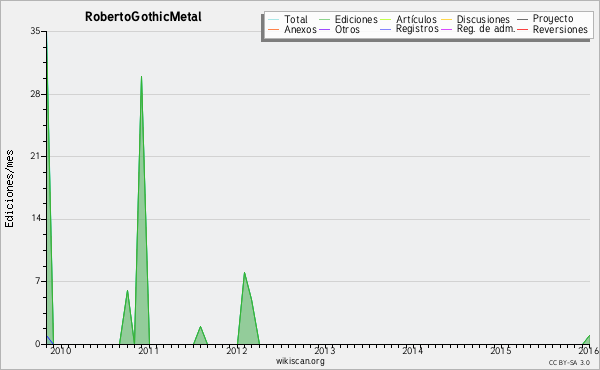Select the Anexos legend entry
Image resolution: width=600 pixels, height=370 pixels.
click(300, 29)
